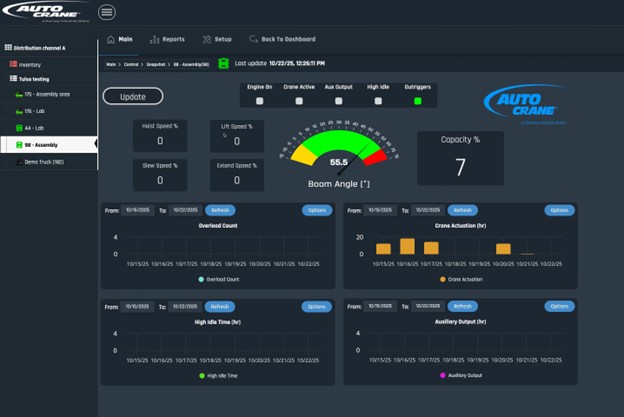Click the Update button
Image resolution: width=624 pixels, height=417 pixels.
point(133,97)
